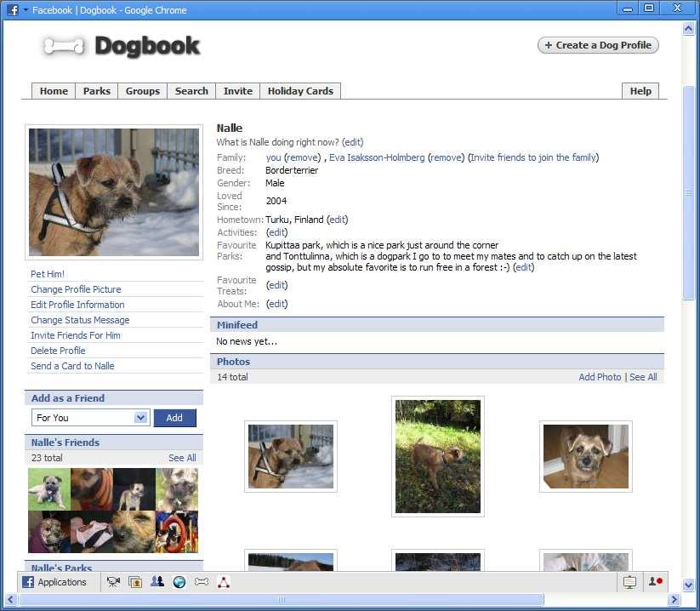Image resolution: width=700 pixels, height=611 pixels.
Task: Edit the Hometown field
Action: [x=337, y=220]
